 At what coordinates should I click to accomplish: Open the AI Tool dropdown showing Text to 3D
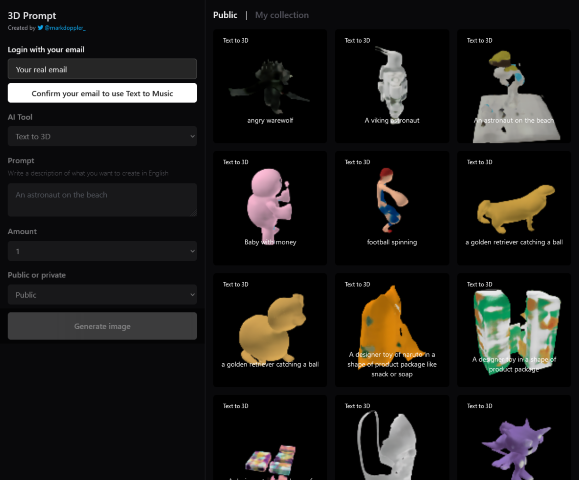click(x=102, y=136)
